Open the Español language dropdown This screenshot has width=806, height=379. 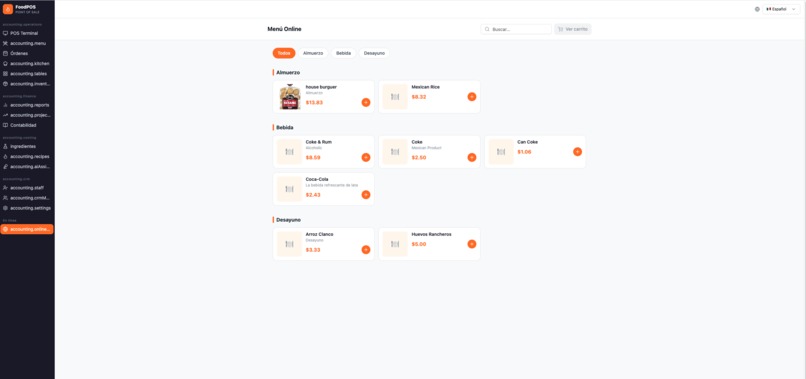781,9
